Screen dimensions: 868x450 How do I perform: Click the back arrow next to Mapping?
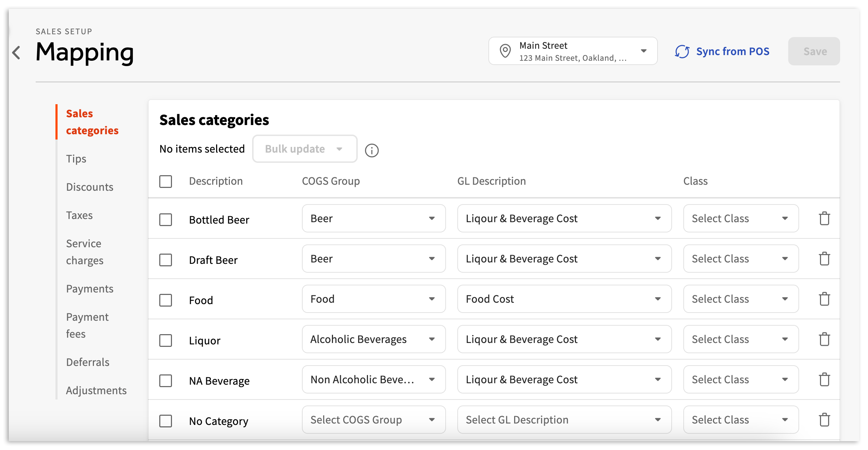[16, 52]
